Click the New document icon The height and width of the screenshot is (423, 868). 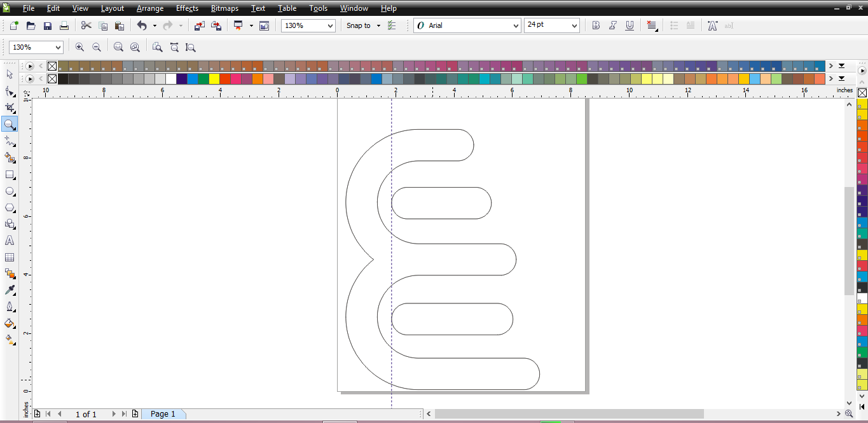(x=14, y=25)
